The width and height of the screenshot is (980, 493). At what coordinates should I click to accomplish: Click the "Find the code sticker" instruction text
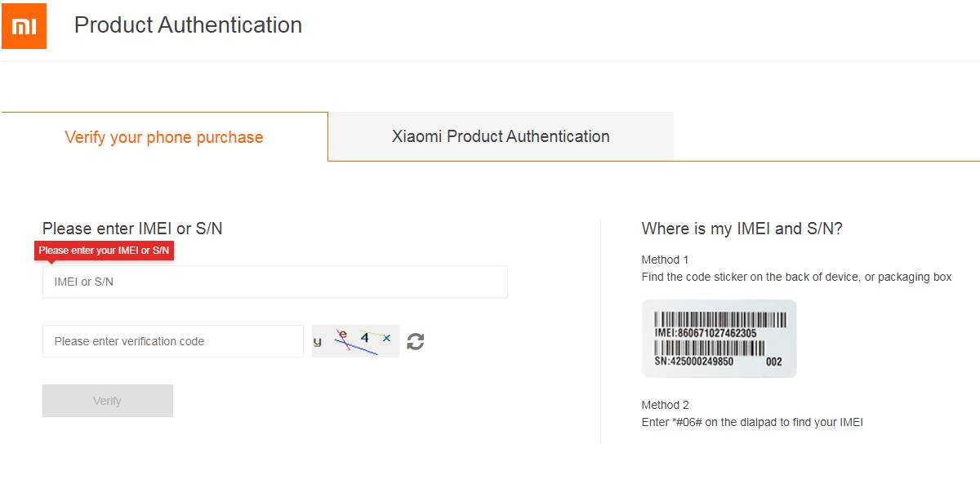click(796, 277)
